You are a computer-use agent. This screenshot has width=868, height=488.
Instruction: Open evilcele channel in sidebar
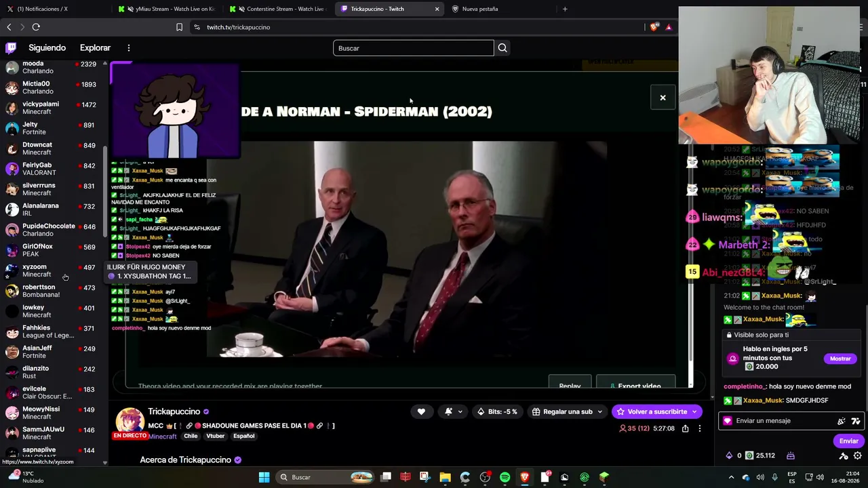point(53,392)
